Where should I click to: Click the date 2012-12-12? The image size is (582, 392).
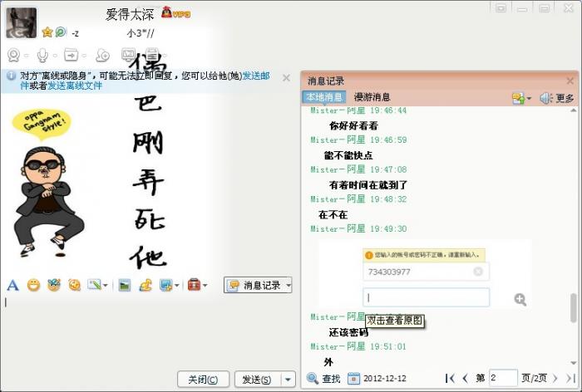point(384,378)
